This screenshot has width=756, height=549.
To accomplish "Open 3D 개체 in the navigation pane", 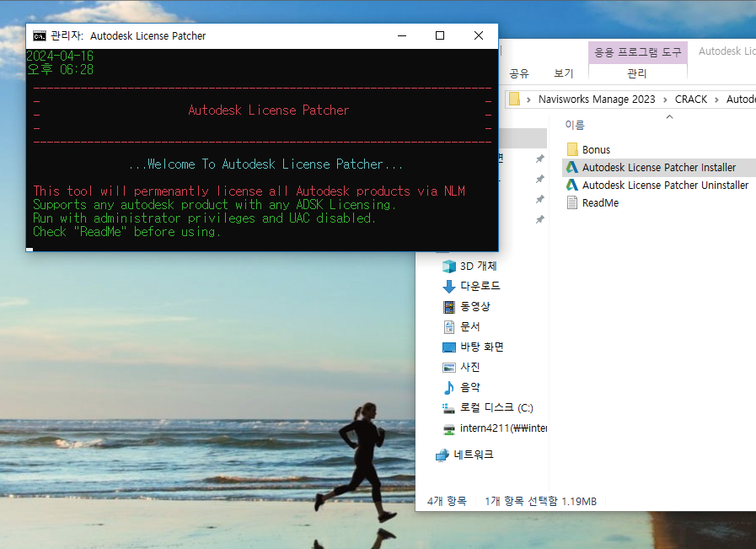I will [x=478, y=266].
